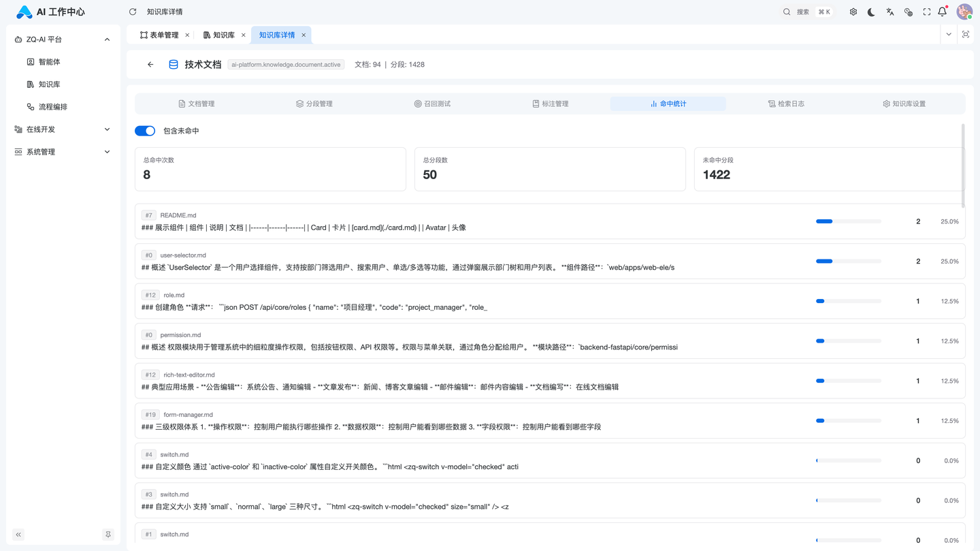Screen dimensions: 980x551
Task: Expand the 系统管理 menu group
Action: pyautogui.click(x=63, y=152)
